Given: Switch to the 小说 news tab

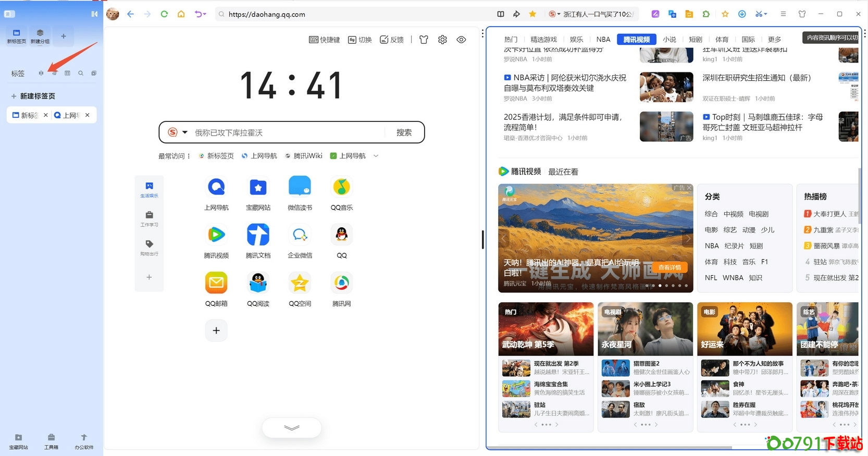Looking at the screenshot, I should 669,39.
